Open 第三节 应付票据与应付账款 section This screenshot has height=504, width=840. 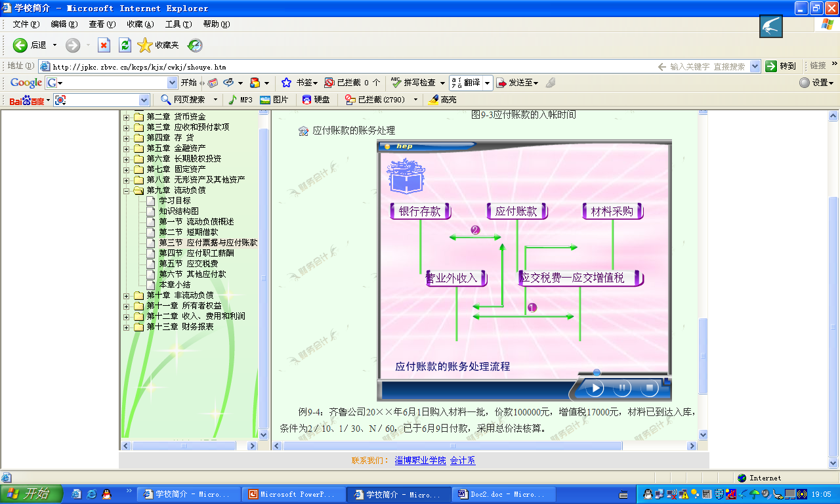click(208, 243)
